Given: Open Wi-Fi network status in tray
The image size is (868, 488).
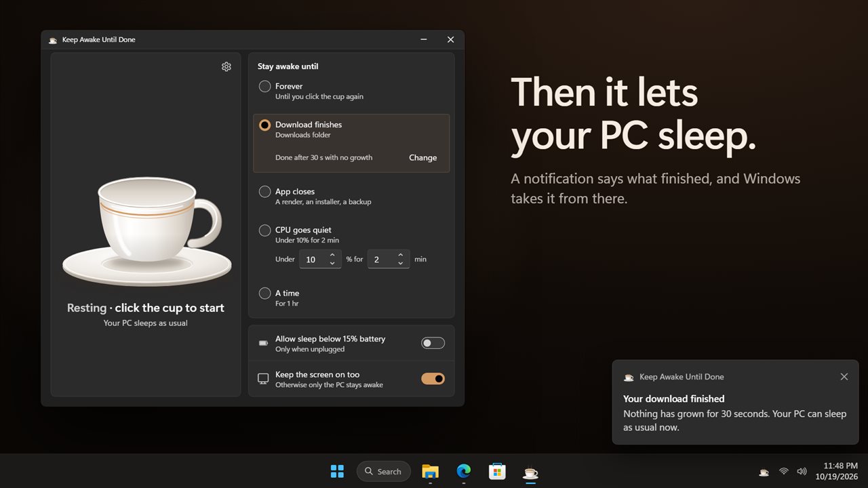Looking at the screenshot, I should (x=784, y=471).
